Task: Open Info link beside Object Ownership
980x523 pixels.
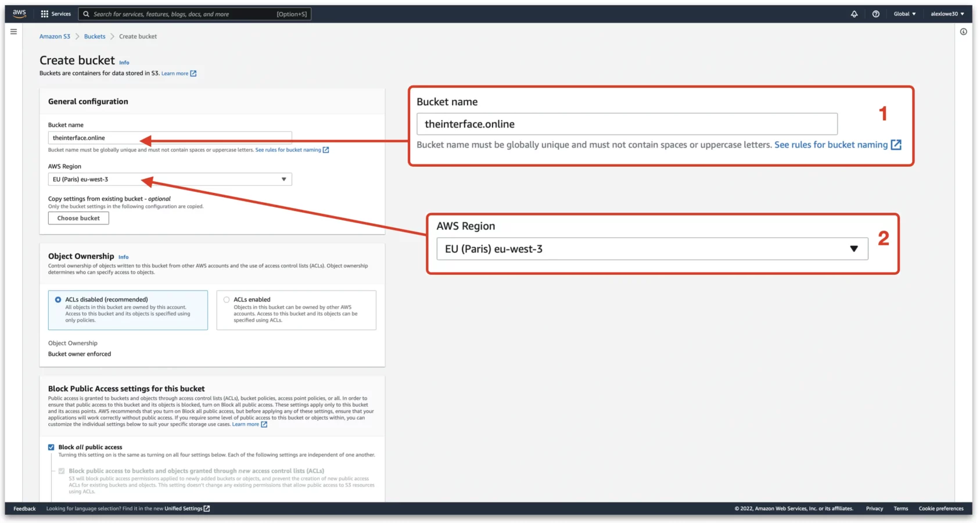Action: coord(124,257)
